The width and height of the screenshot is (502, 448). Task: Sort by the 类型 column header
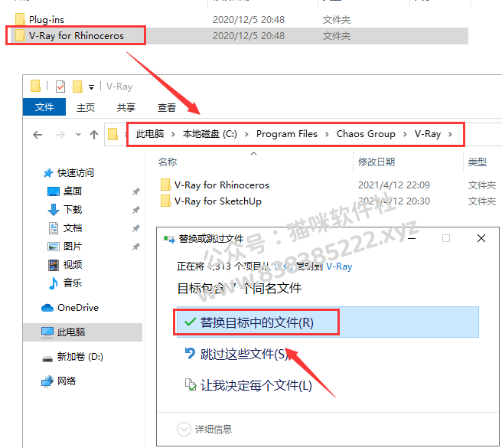tap(477, 162)
